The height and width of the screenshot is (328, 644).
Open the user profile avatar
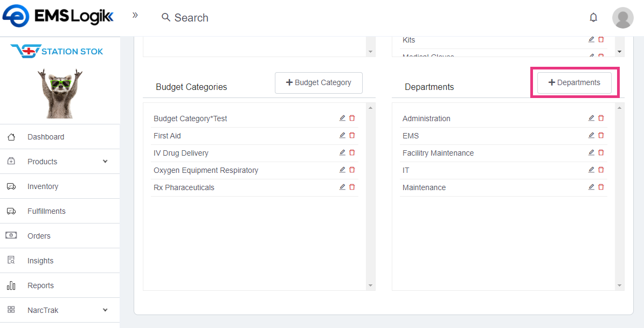pos(622,18)
